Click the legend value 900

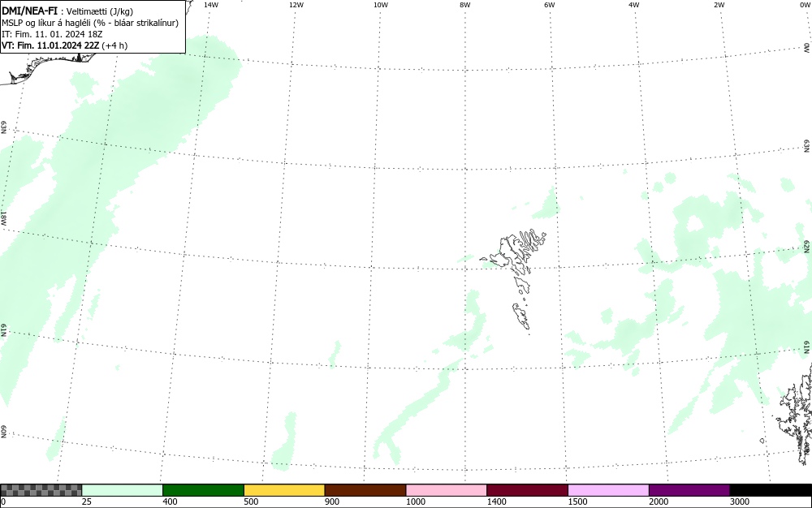(332, 502)
